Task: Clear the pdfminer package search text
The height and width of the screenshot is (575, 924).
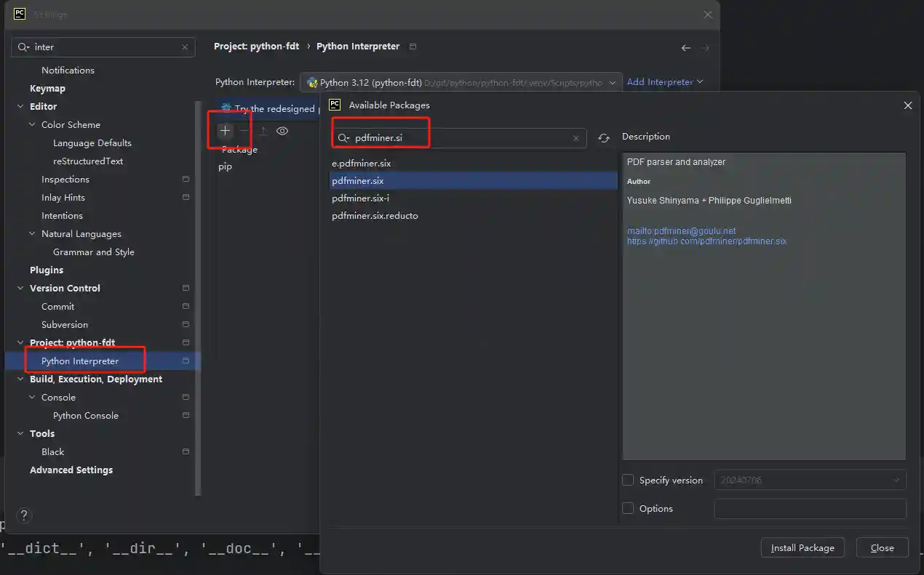Action: coord(576,138)
